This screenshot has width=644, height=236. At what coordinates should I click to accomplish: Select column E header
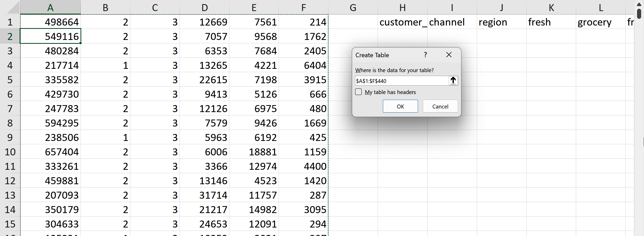pos(254,7)
